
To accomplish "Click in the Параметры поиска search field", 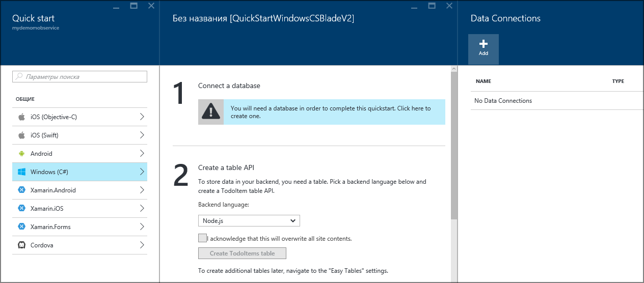I will (x=79, y=76).
